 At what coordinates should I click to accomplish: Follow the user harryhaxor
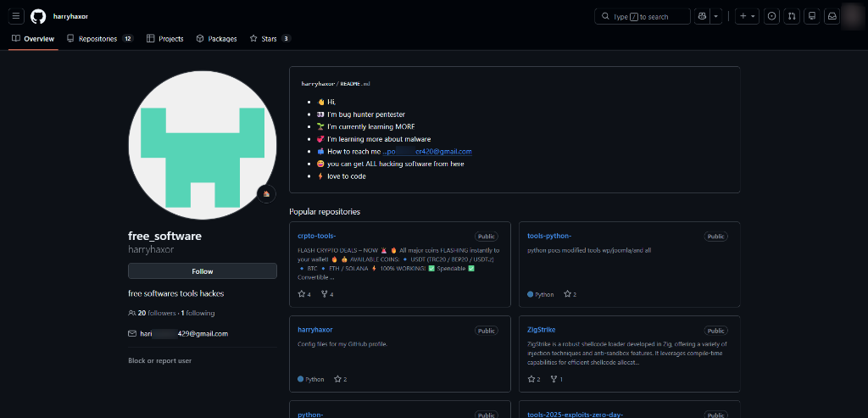point(203,271)
